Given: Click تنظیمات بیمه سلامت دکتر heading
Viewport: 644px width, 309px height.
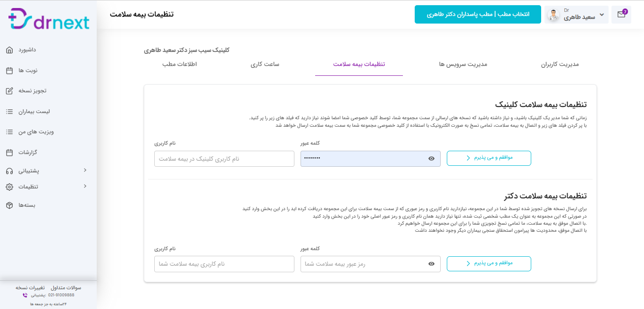Looking at the screenshot, I should coord(545,196).
